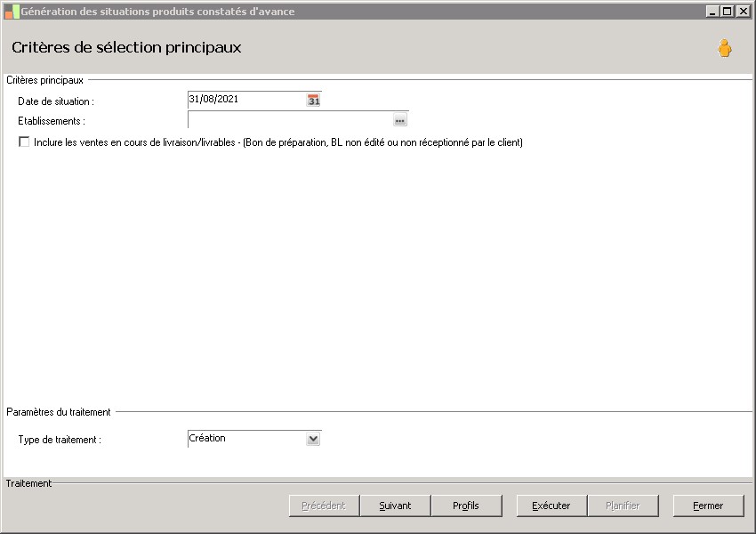756x534 pixels.
Task: Click the ellipsis button next to Etablissements
Action: click(399, 120)
